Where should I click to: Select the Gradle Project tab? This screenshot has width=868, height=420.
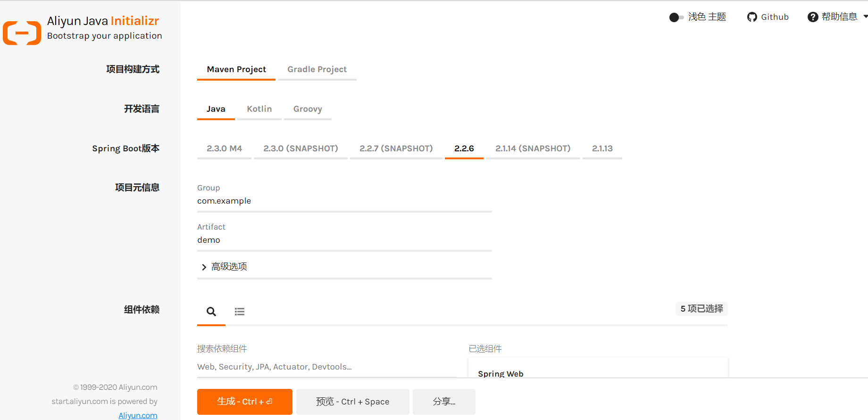coord(317,69)
